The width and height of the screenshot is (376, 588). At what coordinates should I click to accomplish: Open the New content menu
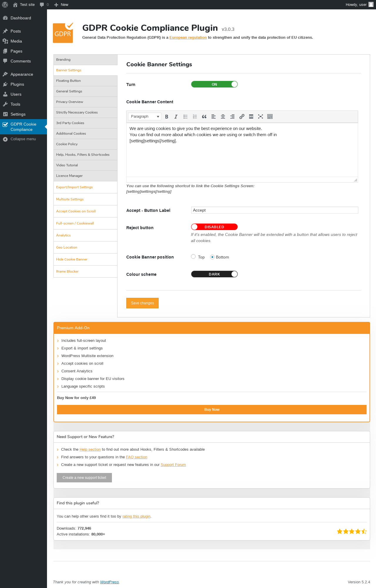61,5
